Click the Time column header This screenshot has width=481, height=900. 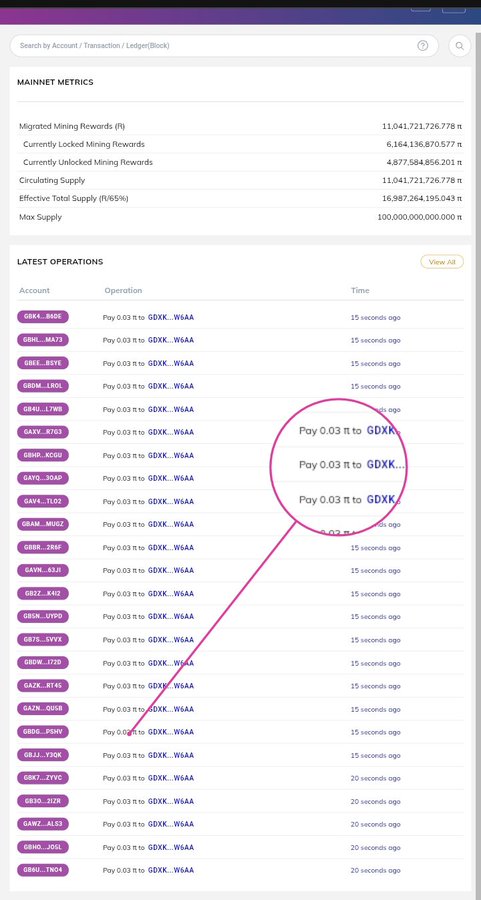pyautogui.click(x=360, y=290)
